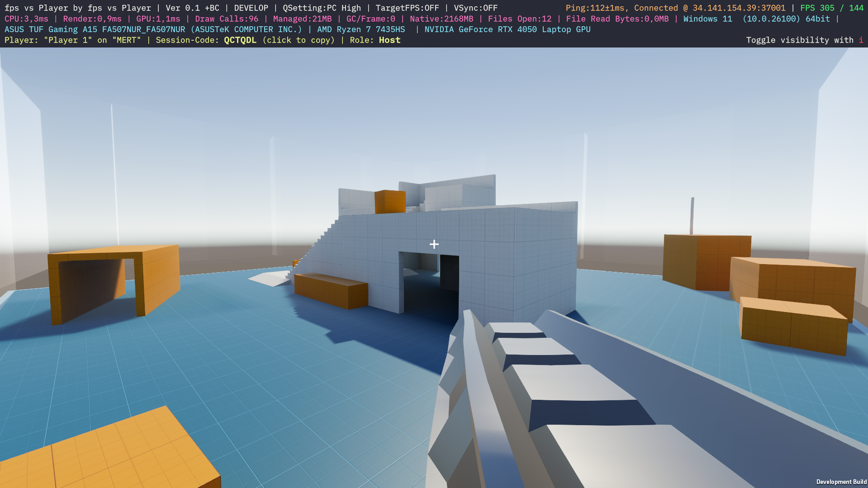Viewport: 868px width, 488px height.
Task: Click the File Read Bytes:0,0MB stat
Action: (x=617, y=19)
